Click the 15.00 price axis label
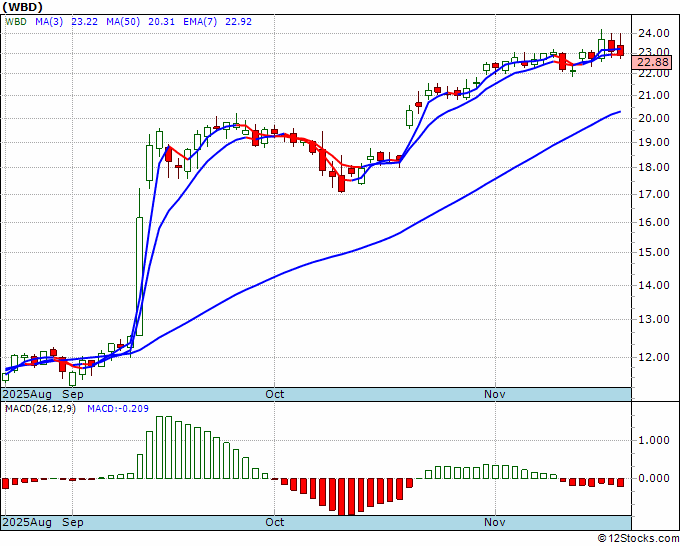The image size is (680, 546). (653, 252)
